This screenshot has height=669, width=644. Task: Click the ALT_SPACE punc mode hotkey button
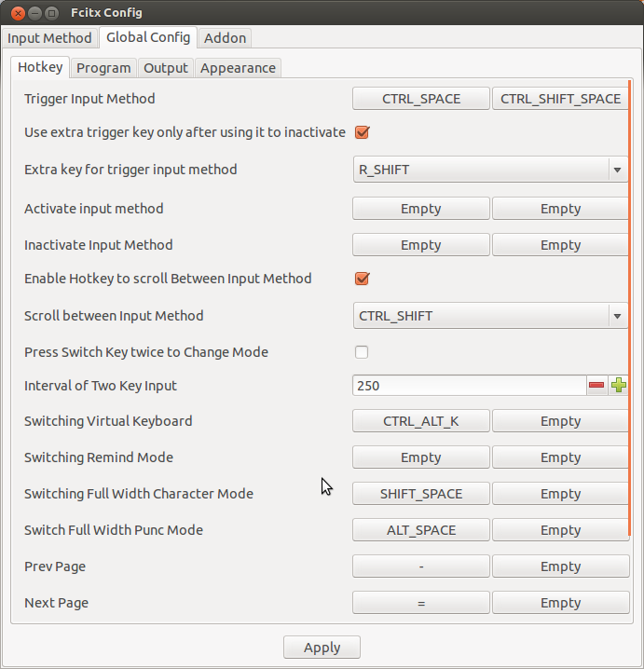click(x=421, y=529)
